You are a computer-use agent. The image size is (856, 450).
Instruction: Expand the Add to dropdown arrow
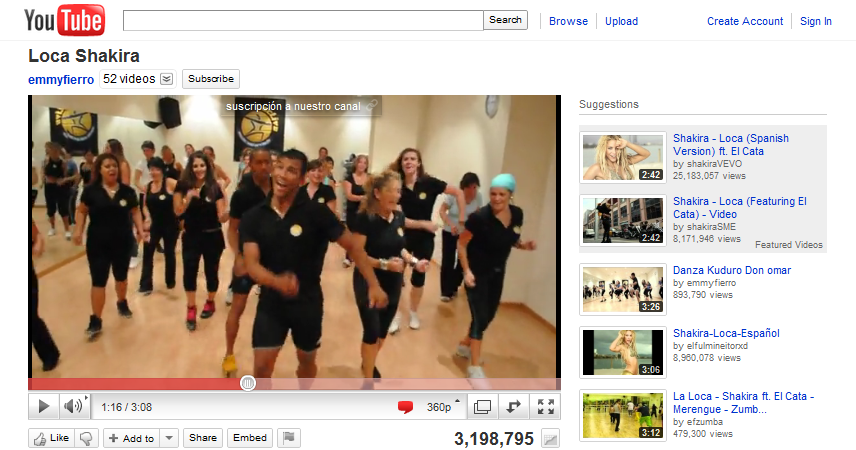pos(169,438)
